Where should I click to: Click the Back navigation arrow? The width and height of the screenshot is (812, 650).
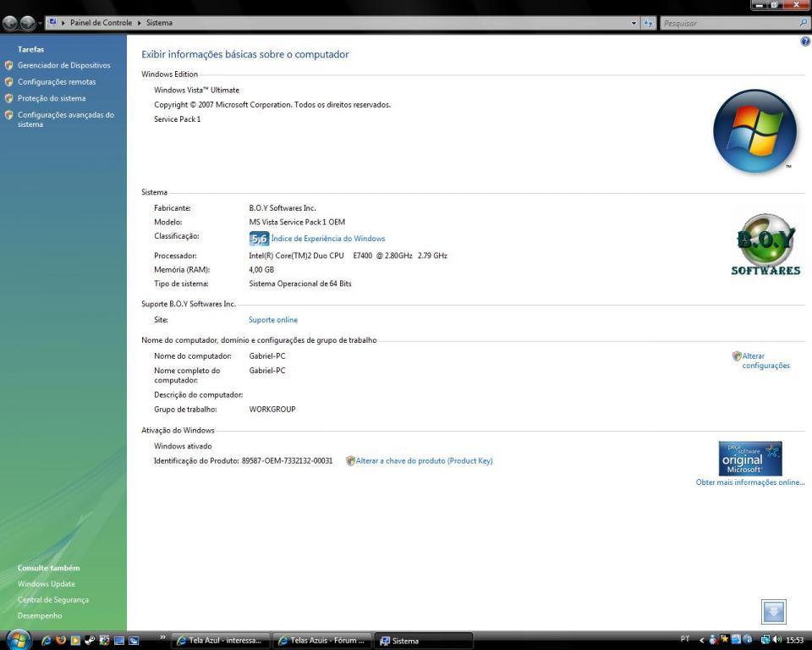click(x=11, y=23)
